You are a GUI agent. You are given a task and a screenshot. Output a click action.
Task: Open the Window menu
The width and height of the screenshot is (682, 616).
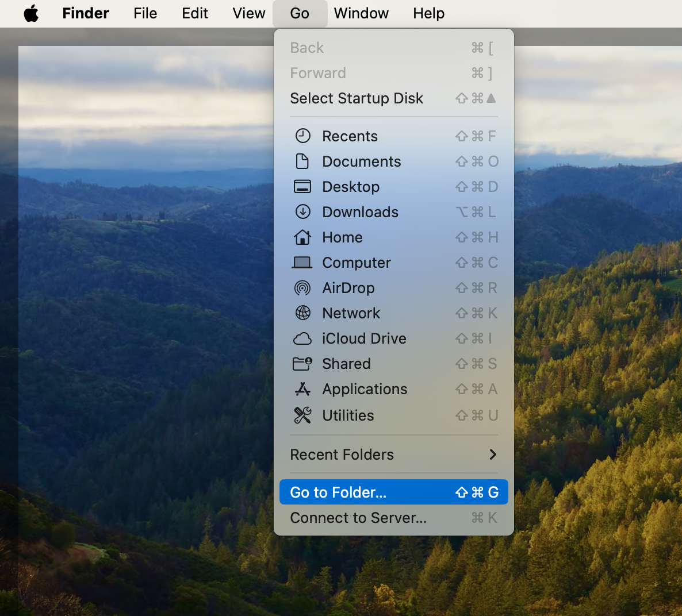361,13
